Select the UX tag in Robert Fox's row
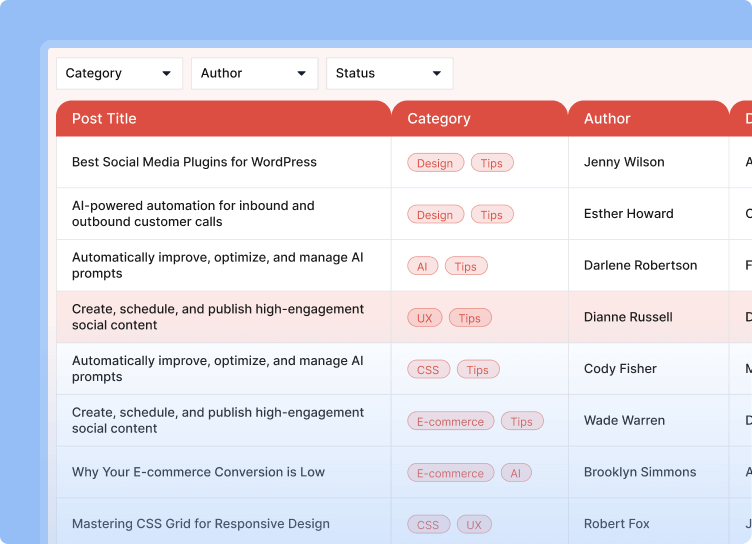 474,525
